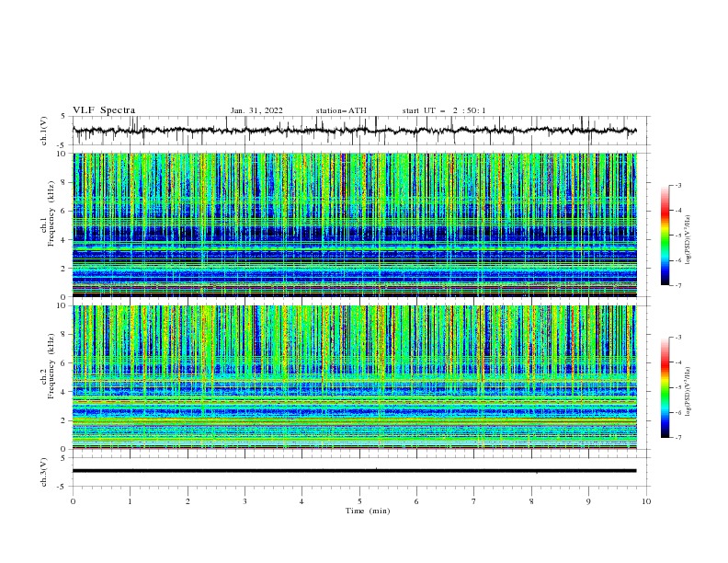The width and height of the screenshot is (728, 563).
Task: Click time axis tick label "7"
Action: [x=474, y=501]
